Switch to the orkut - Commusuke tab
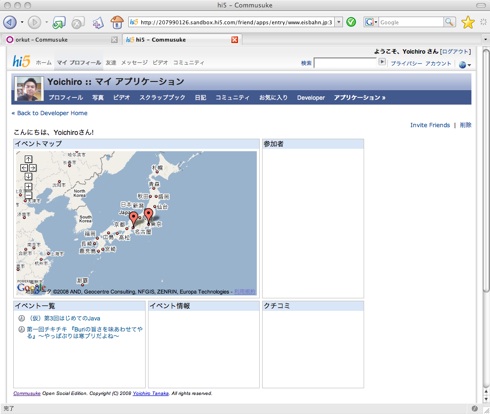The image size is (490, 414). [61, 40]
